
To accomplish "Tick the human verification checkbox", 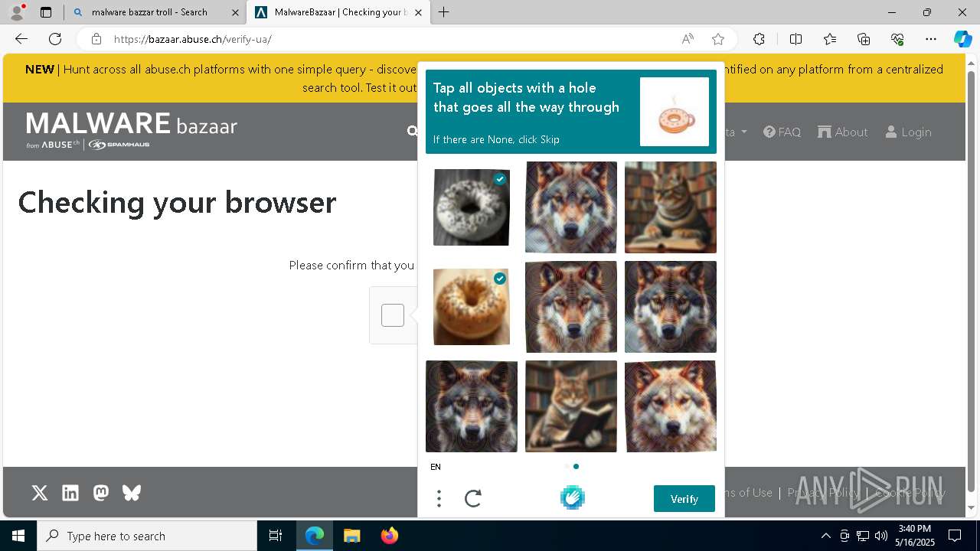I will pyautogui.click(x=393, y=315).
